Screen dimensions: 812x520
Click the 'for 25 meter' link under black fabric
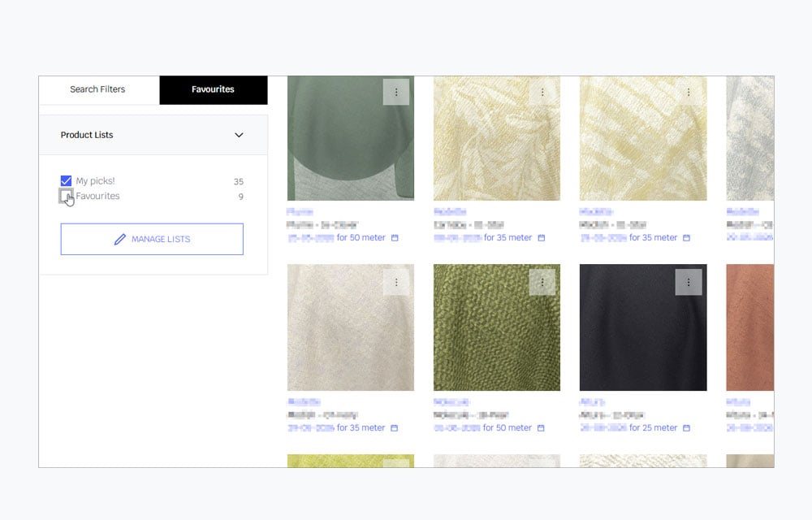pyautogui.click(x=653, y=428)
